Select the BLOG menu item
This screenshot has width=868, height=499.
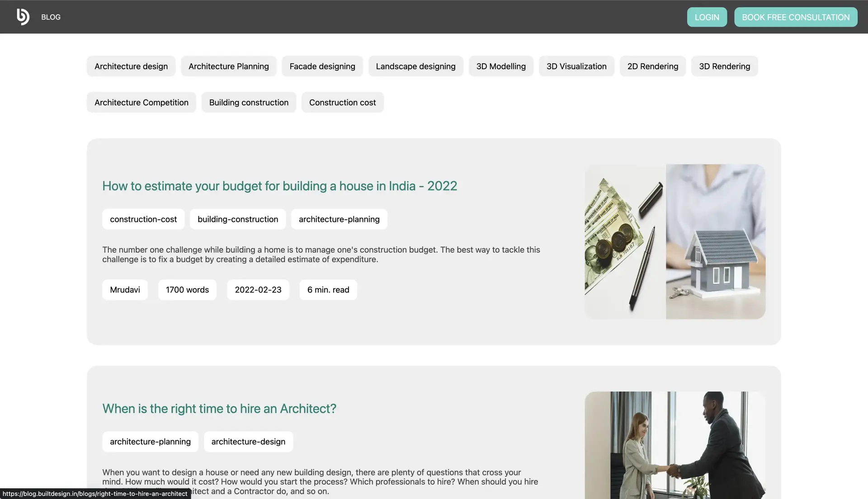pyautogui.click(x=50, y=17)
